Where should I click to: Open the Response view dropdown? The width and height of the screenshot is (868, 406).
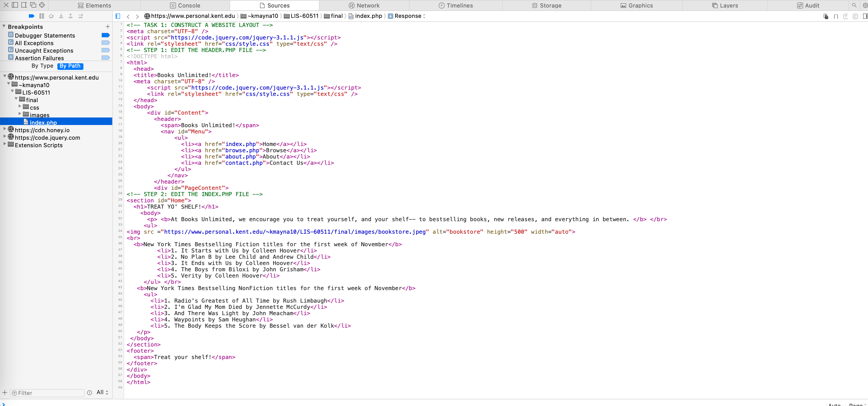click(x=407, y=16)
